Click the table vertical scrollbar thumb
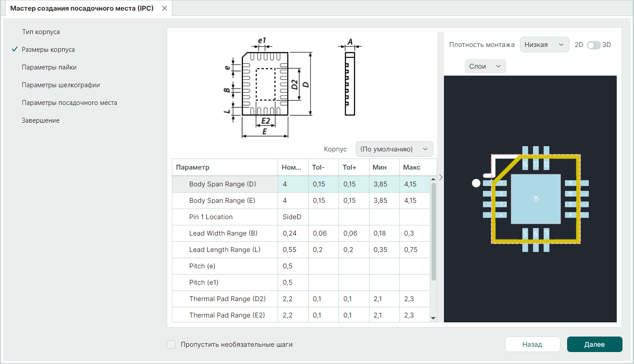 click(433, 230)
